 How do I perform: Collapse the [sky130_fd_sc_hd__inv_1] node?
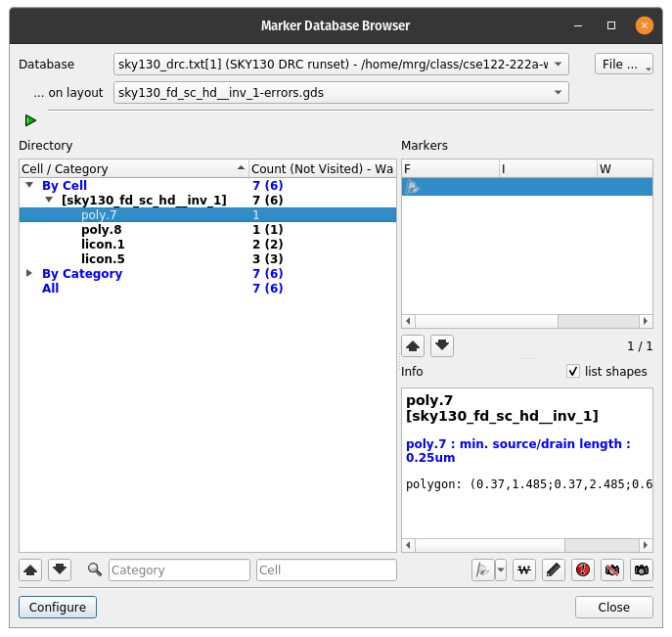(49, 200)
